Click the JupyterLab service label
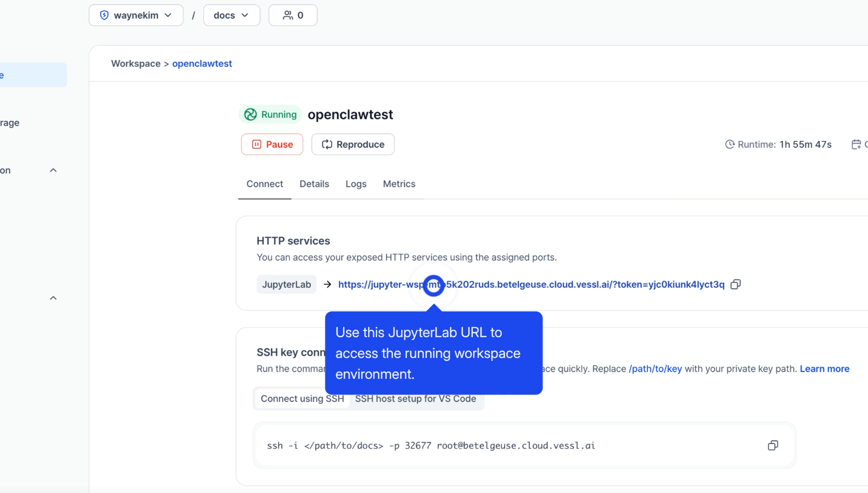 point(286,284)
